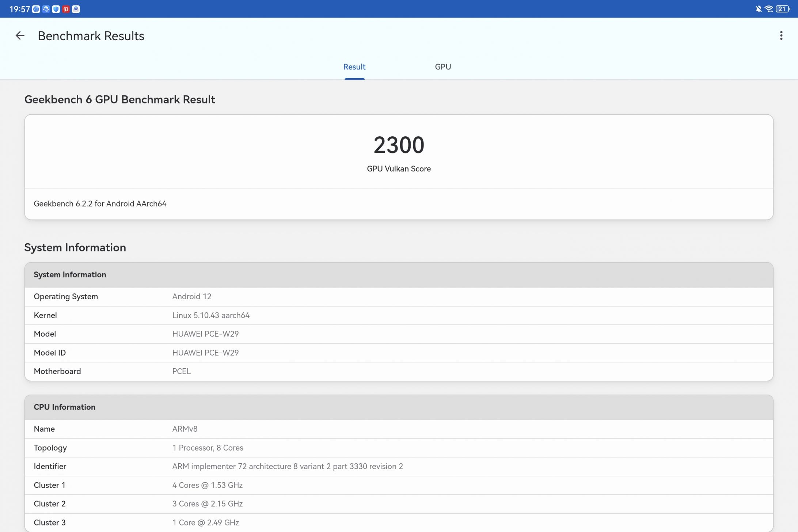The image size is (798, 532).
Task: Tap the Wi-Fi status icon
Action: (x=769, y=9)
